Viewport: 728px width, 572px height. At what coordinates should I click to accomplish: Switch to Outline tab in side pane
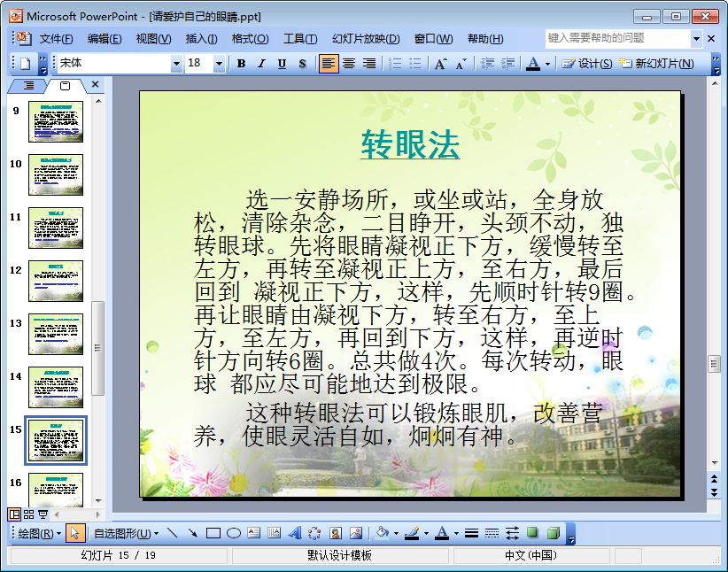[x=28, y=85]
